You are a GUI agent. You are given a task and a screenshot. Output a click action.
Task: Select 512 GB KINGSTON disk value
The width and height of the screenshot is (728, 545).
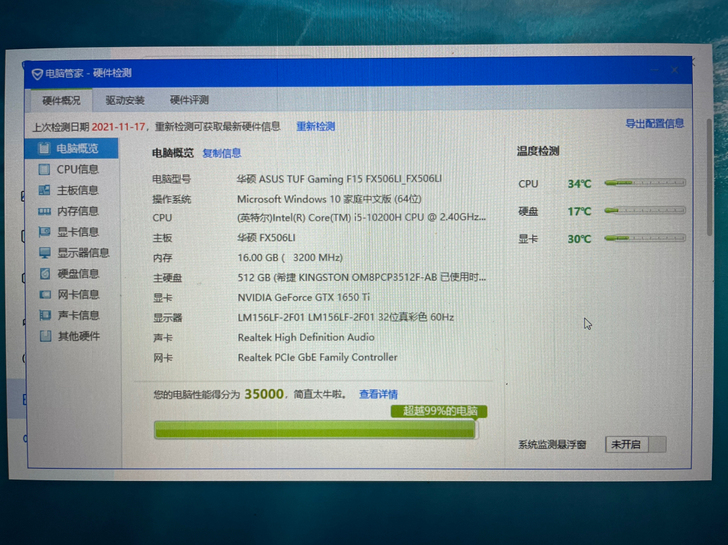click(x=362, y=278)
